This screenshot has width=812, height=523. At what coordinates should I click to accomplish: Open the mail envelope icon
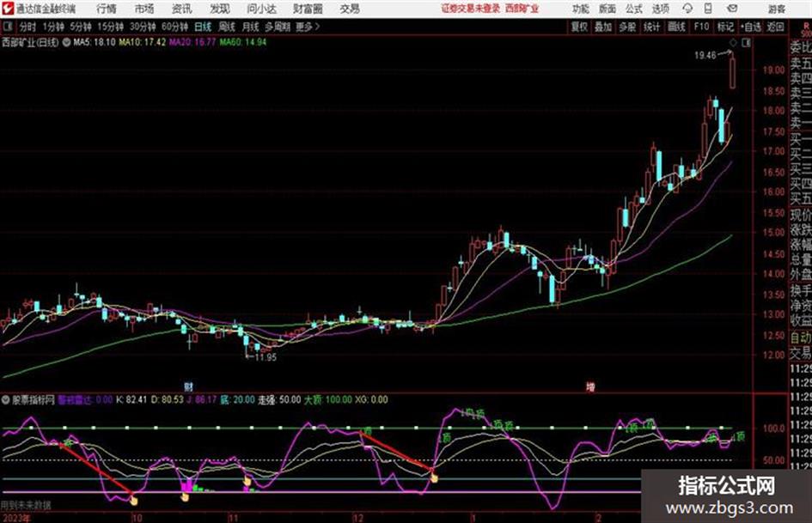coord(732,9)
